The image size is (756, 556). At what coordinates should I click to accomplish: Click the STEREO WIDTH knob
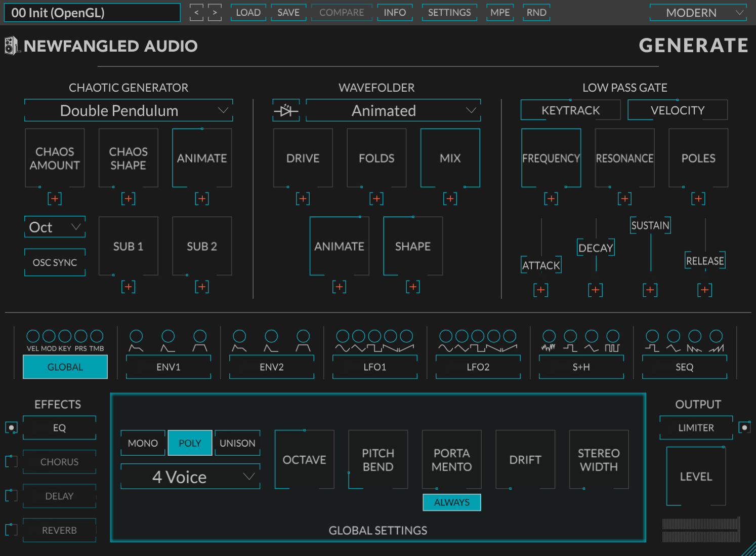tap(599, 460)
